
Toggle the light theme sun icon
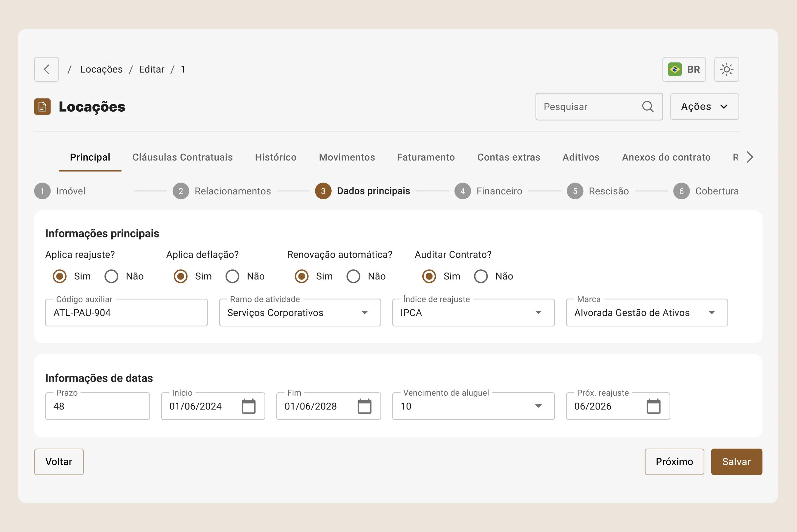coord(726,69)
